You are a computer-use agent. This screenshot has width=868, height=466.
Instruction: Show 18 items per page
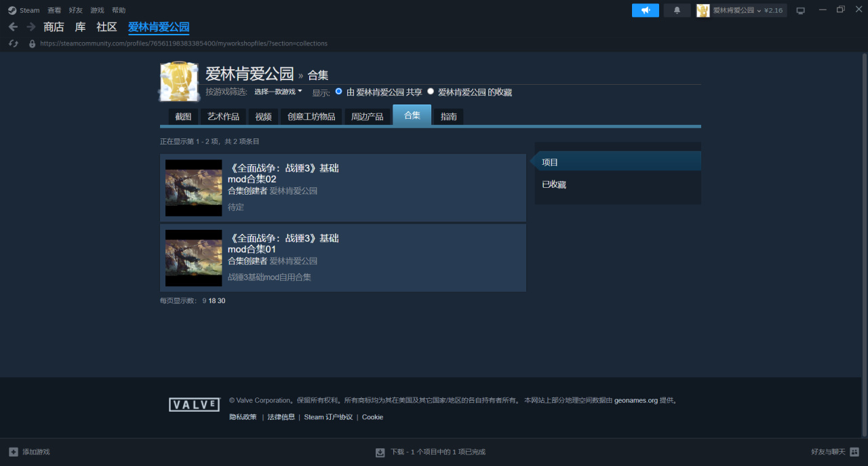point(212,300)
